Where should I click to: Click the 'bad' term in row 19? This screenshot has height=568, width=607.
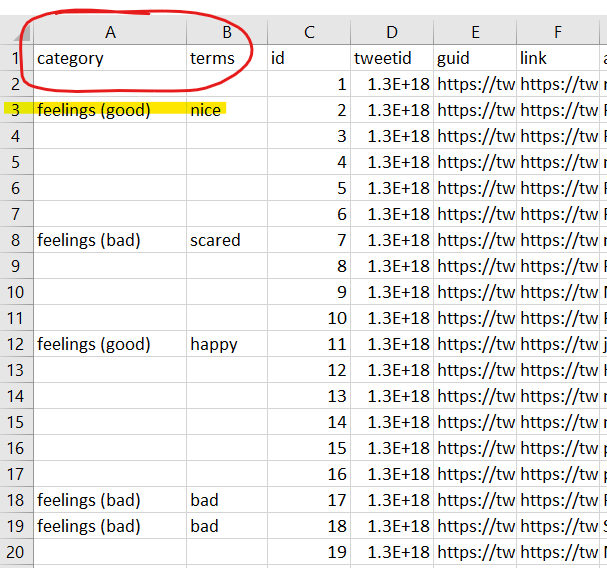[x=227, y=526]
